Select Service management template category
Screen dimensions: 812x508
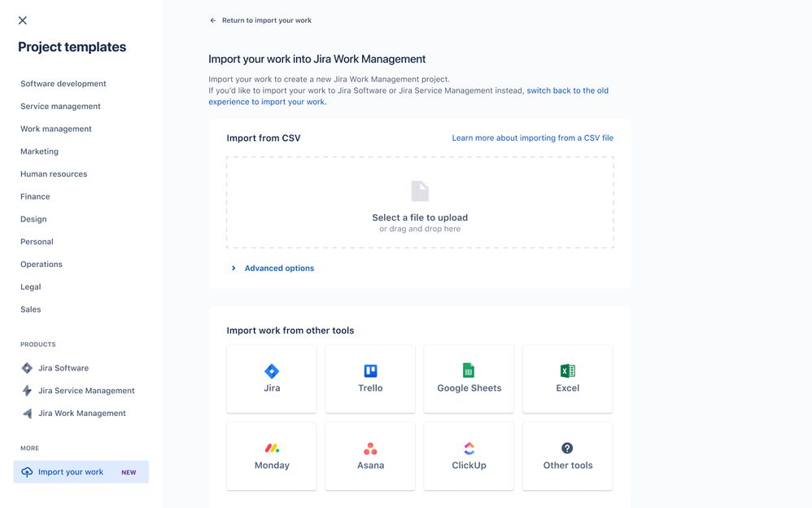(x=60, y=107)
